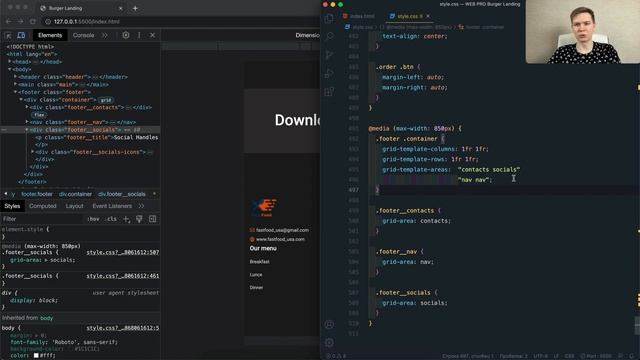Viewport: 640px width, 360px height.
Task: Click the site info icon in the address bar
Action: [48, 21]
